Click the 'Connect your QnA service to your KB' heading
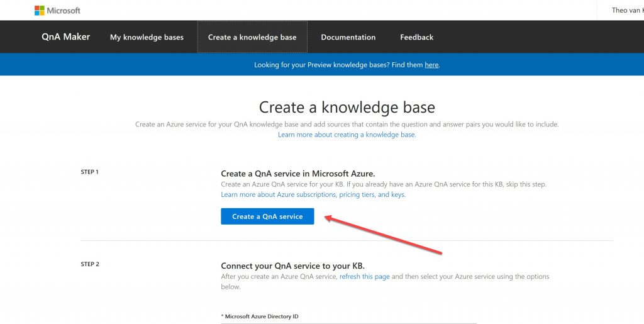This screenshot has height=324, width=644. (x=292, y=266)
